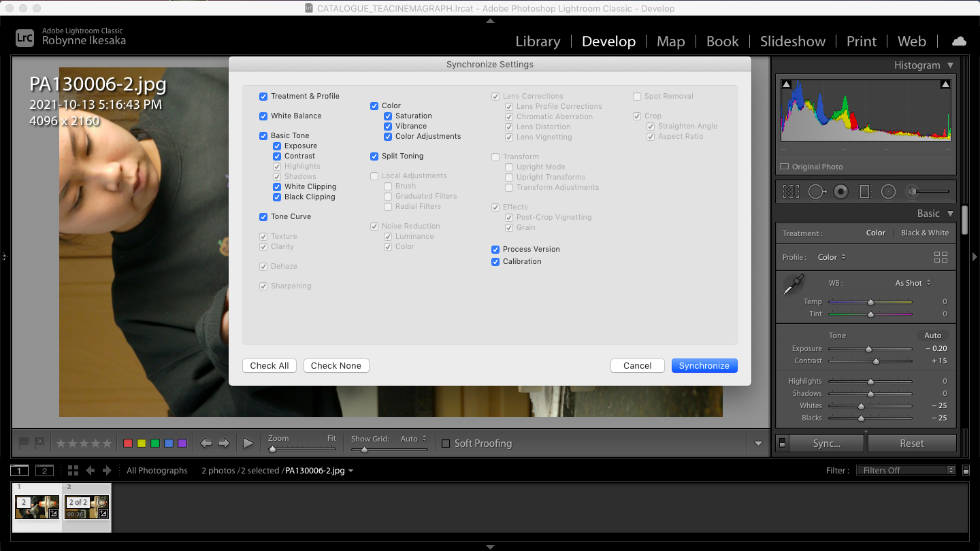Select the Radial Filter tool
980x551 pixels.
coord(887,191)
